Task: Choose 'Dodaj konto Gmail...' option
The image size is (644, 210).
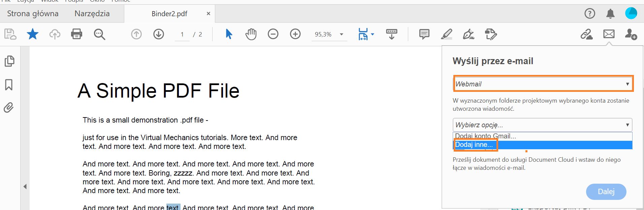Action: point(485,136)
